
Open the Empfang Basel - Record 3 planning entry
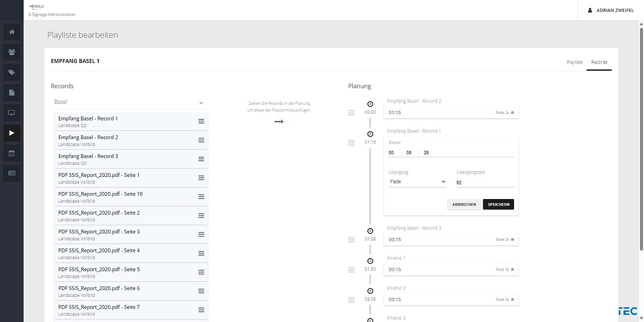click(x=451, y=239)
